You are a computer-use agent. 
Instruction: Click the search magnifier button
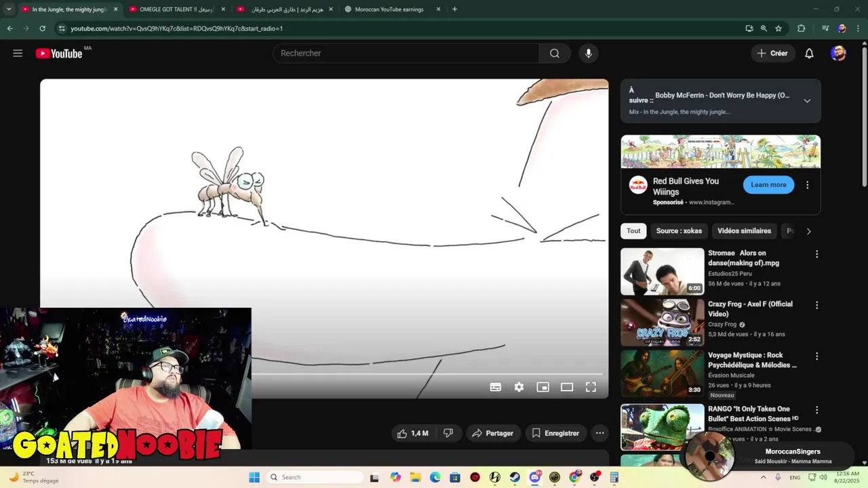coord(555,54)
